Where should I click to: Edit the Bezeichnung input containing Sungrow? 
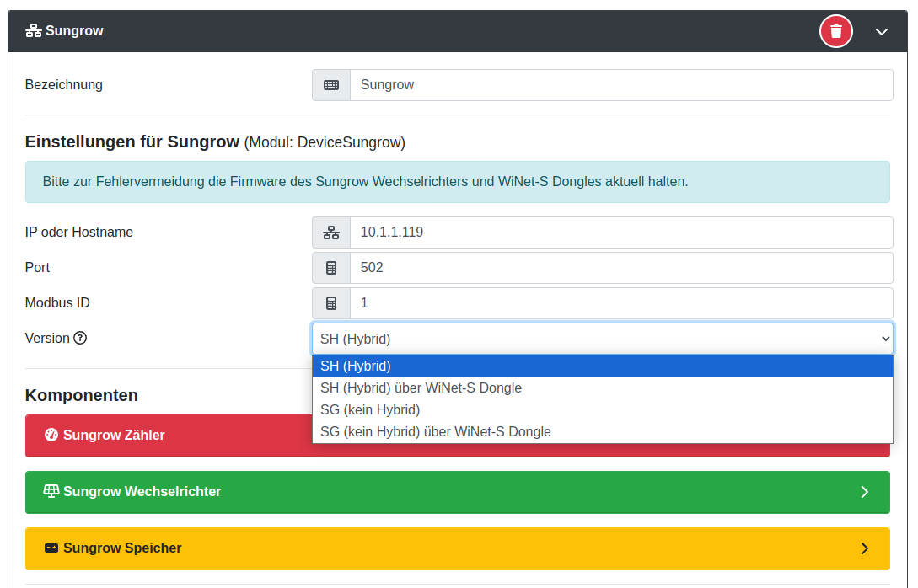[621, 85]
